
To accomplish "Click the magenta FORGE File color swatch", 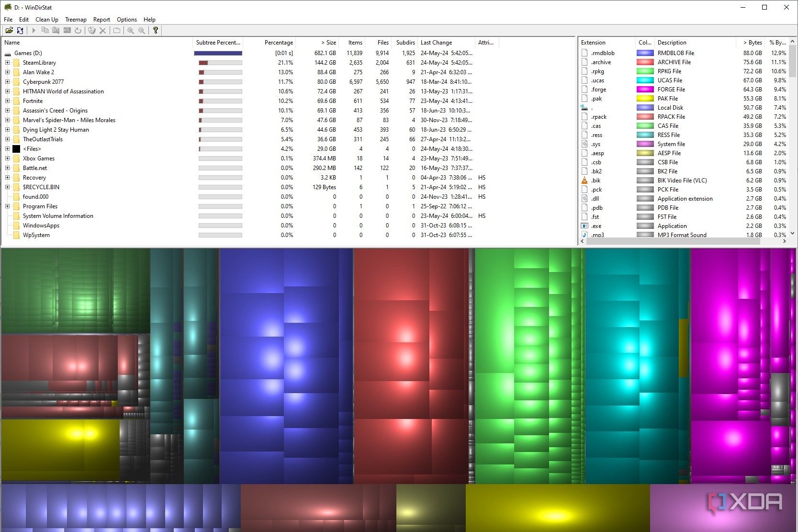I will click(x=645, y=90).
